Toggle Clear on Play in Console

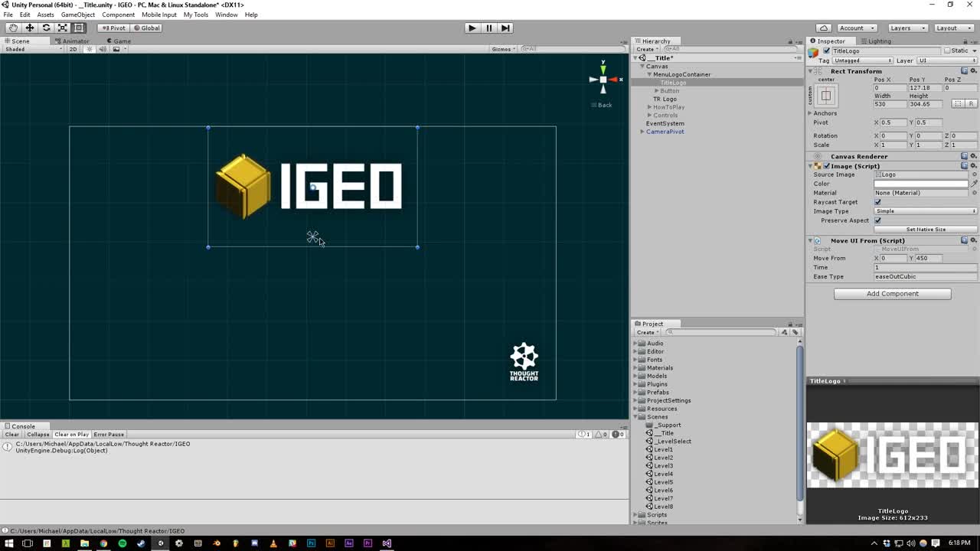(x=71, y=435)
